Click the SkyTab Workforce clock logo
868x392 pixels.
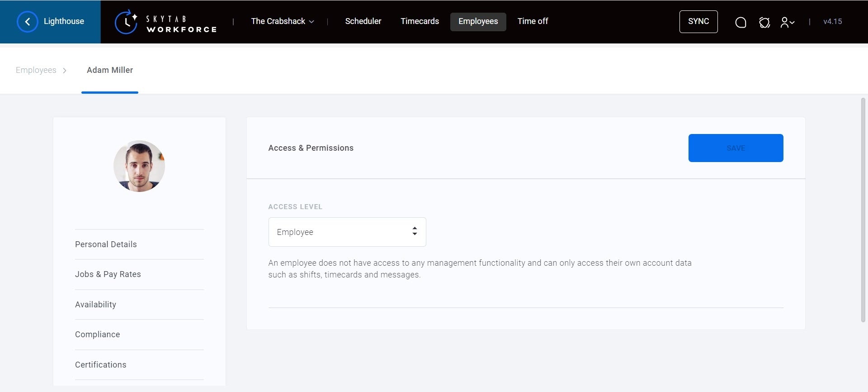click(126, 22)
